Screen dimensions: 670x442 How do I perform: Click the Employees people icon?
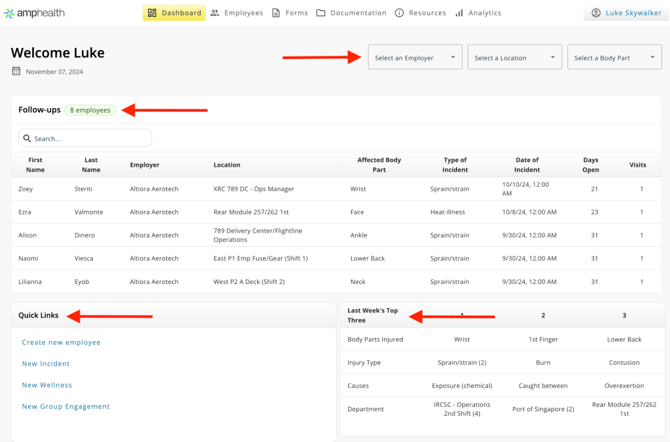[215, 13]
